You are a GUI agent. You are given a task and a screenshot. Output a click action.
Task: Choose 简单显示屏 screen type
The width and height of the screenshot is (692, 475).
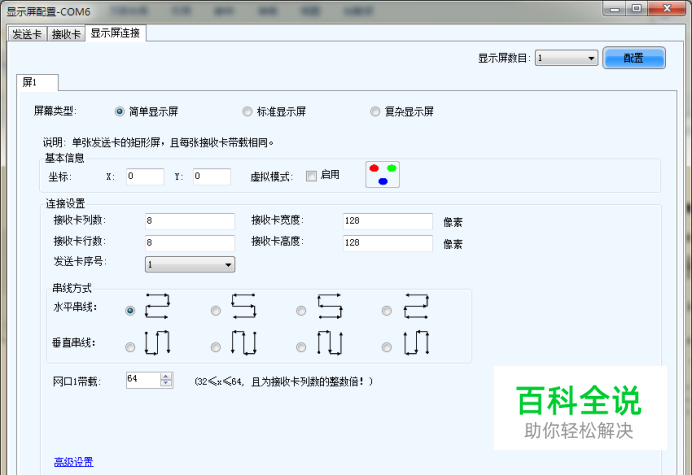point(146,111)
